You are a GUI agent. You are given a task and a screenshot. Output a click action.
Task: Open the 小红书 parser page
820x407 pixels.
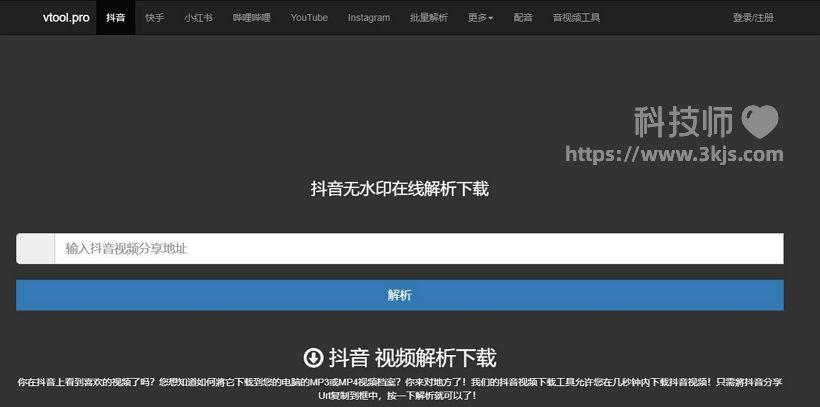(x=198, y=17)
